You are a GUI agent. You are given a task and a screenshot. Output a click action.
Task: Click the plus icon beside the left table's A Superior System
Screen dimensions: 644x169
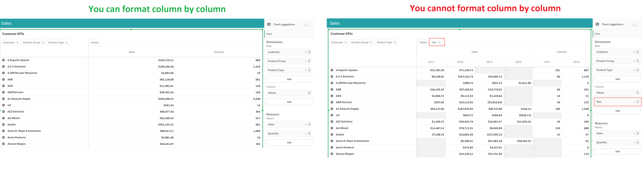[3, 60]
